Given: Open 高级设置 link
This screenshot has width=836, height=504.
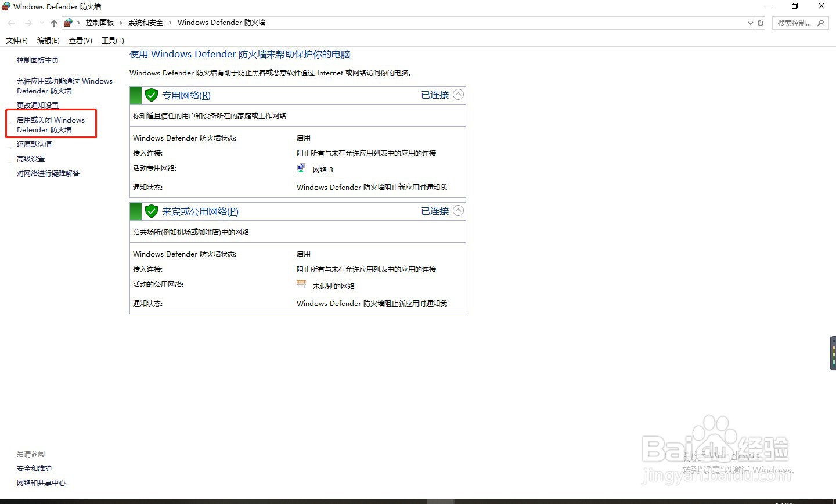Looking at the screenshot, I should [x=31, y=159].
